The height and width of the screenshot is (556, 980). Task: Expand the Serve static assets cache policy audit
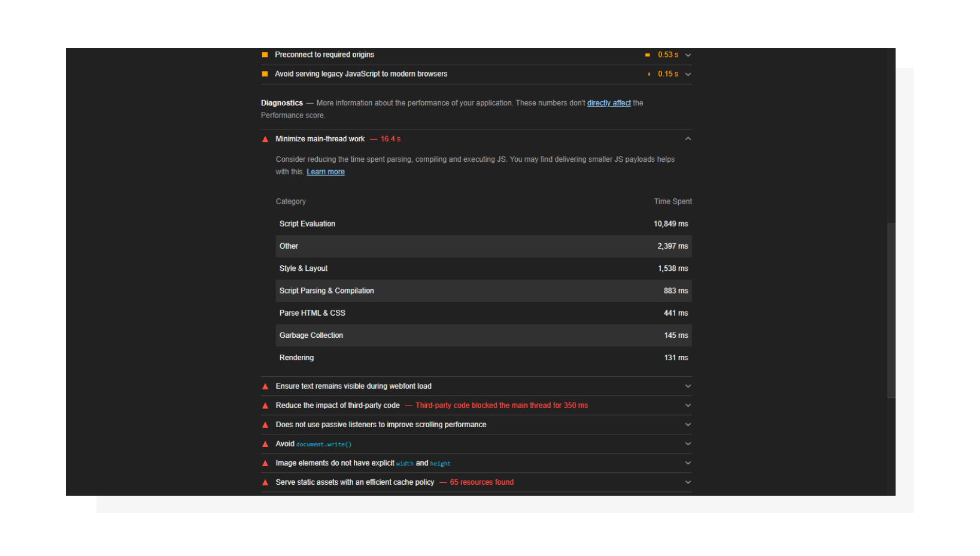pyautogui.click(x=687, y=482)
